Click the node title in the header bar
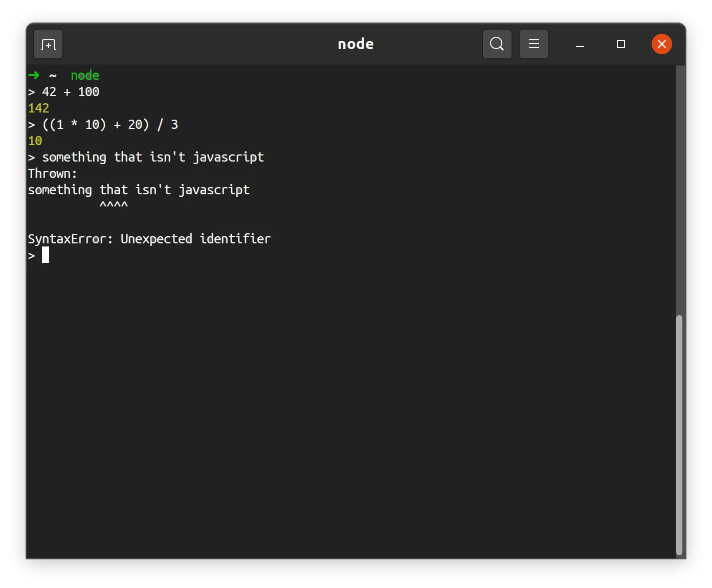The height and width of the screenshot is (588, 712). pyautogui.click(x=355, y=44)
